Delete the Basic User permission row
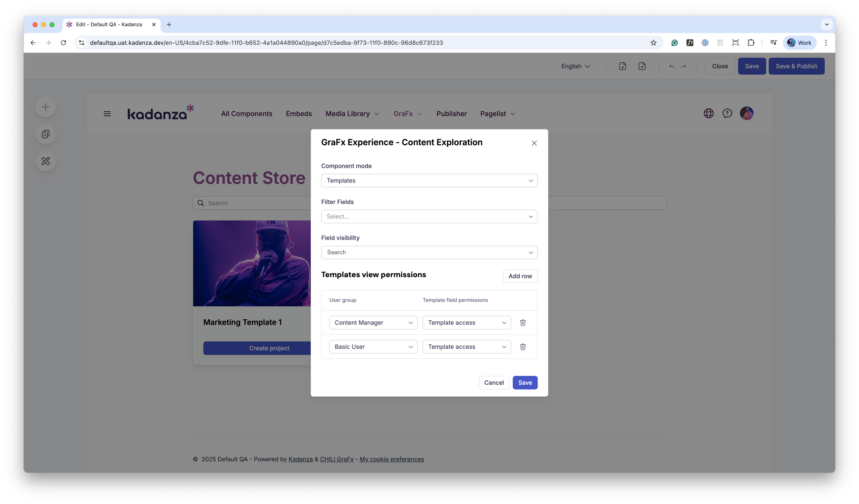 pos(522,347)
